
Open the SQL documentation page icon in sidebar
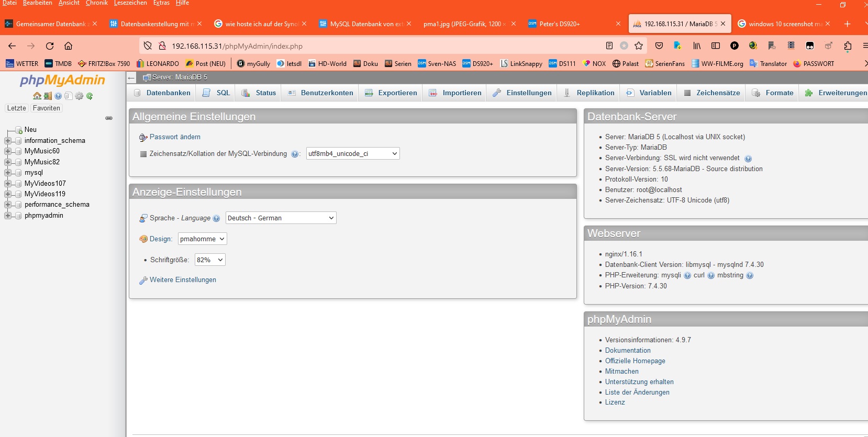coord(69,96)
